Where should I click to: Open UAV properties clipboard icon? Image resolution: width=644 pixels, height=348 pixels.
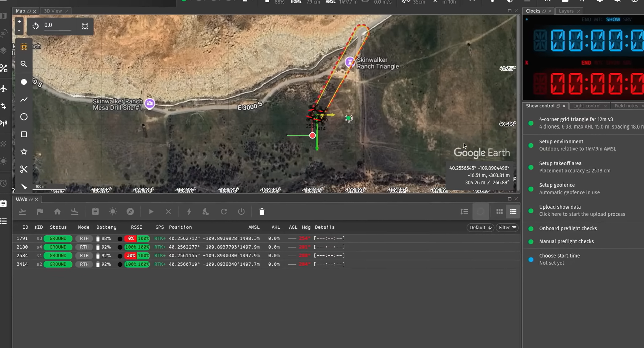(x=95, y=212)
